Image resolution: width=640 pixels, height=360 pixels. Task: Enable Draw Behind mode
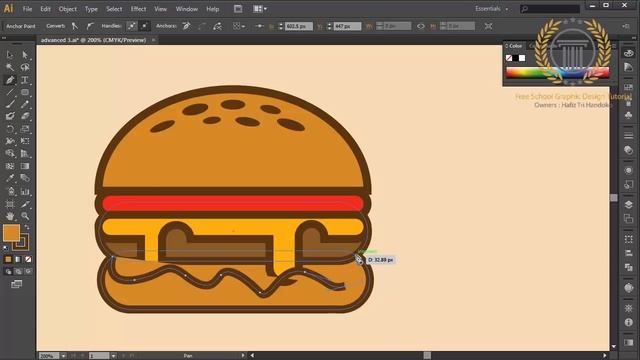point(18,271)
